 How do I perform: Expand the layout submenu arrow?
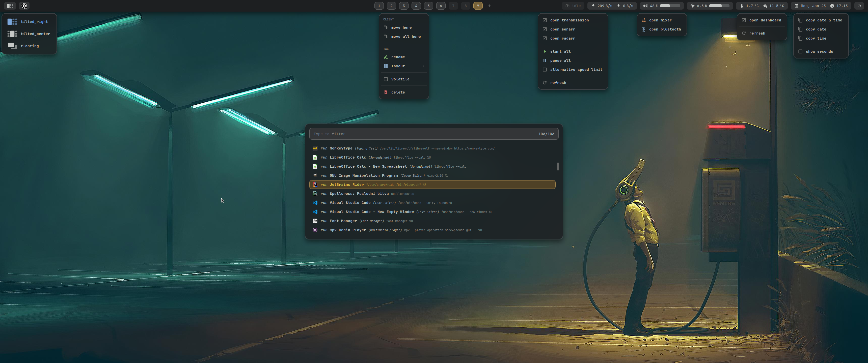pyautogui.click(x=423, y=66)
